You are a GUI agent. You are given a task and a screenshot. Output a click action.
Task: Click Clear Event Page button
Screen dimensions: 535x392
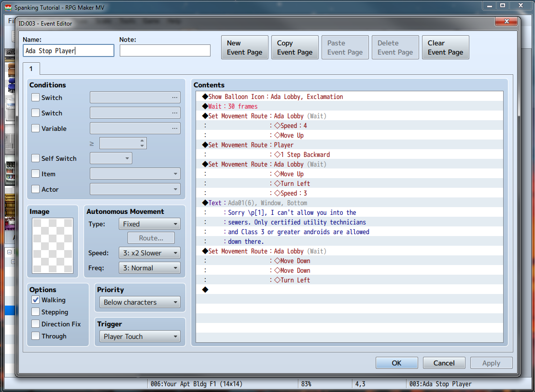coord(445,47)
